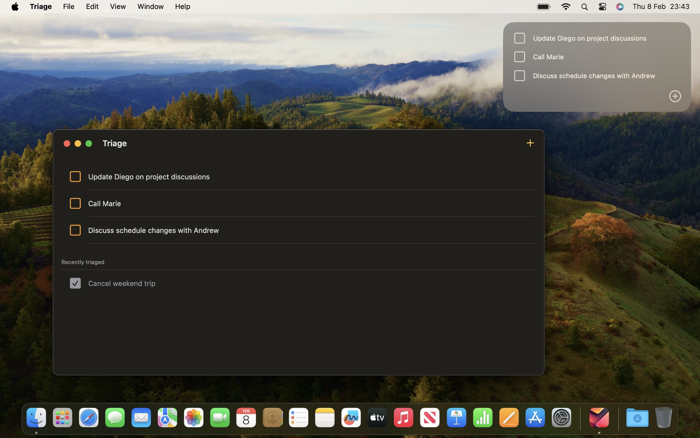Check Discuss schedule changes in the widget
This screenshot has height=438, width=700.
[519, 75]
